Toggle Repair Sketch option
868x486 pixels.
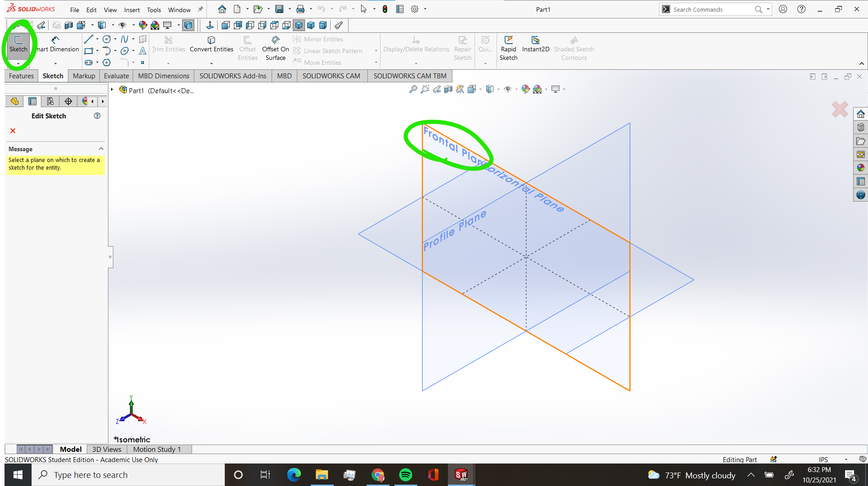(462, 48)
